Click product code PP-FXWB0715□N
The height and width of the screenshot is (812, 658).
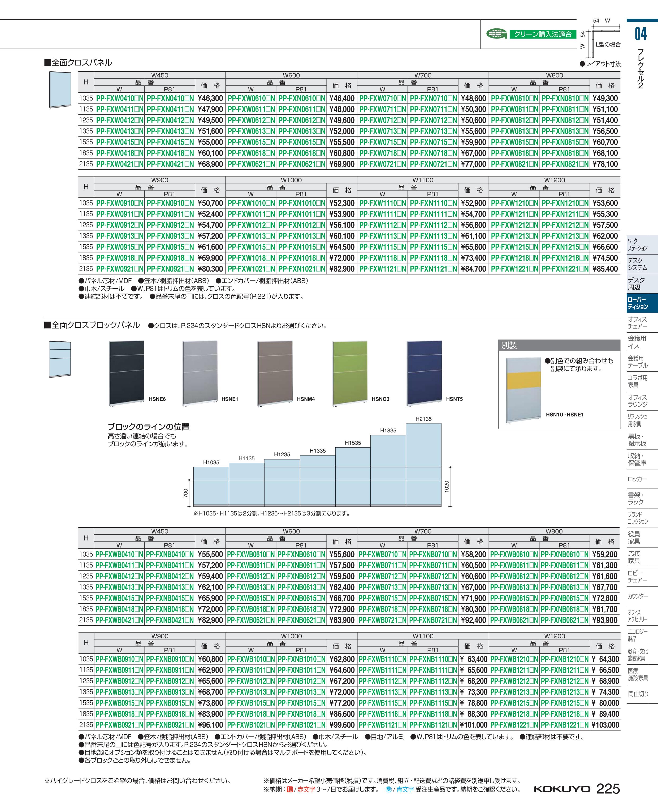click(x=383, y=598)
